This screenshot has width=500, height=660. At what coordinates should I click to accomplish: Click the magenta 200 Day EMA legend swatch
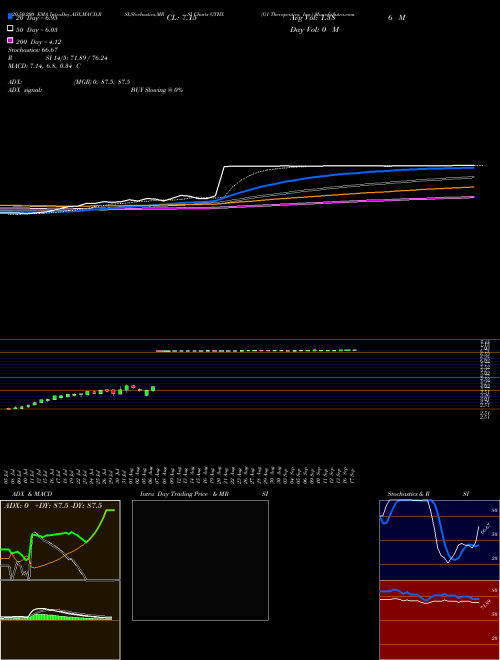pyautogui.click(x=10, y=40)
